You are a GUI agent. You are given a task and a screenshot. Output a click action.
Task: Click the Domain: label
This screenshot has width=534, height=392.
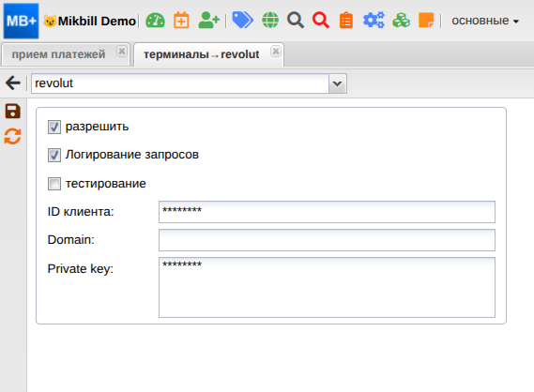(70, 239)
